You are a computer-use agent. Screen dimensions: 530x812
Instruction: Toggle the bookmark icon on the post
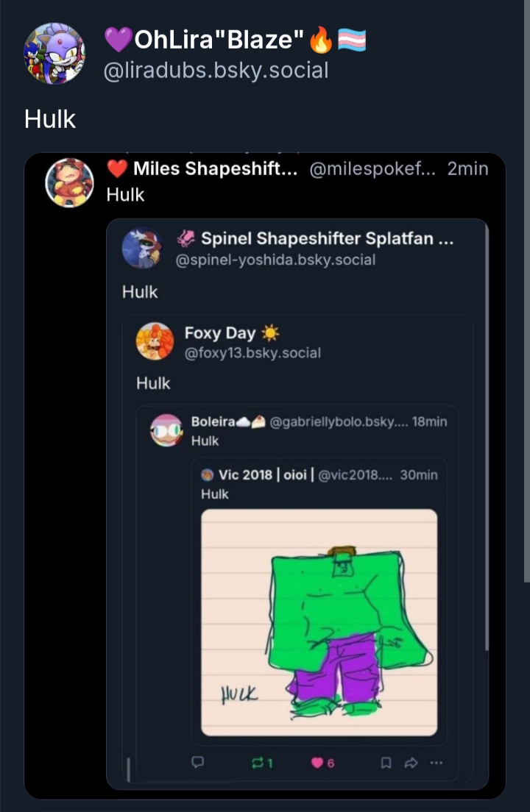(x=386, y=763)
